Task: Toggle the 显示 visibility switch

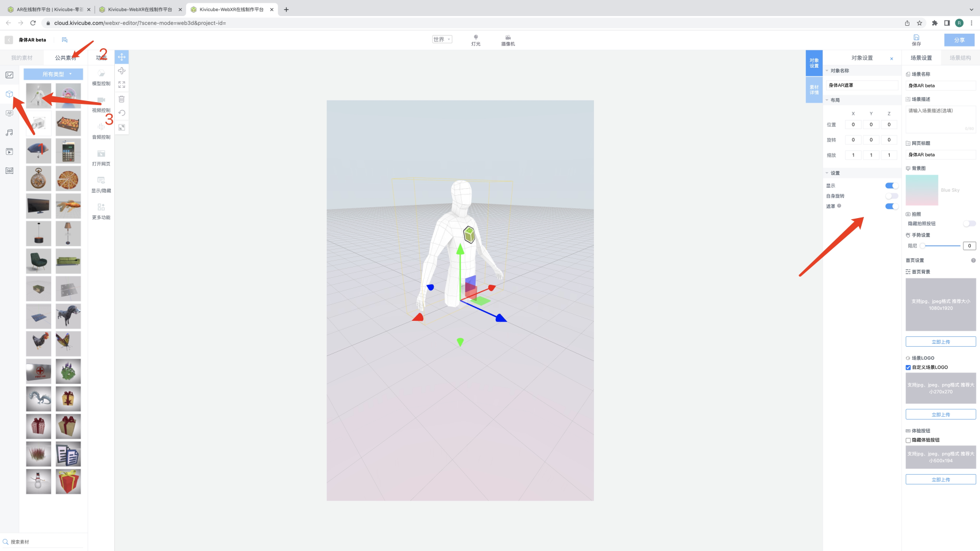Action: tap(892, 185)
